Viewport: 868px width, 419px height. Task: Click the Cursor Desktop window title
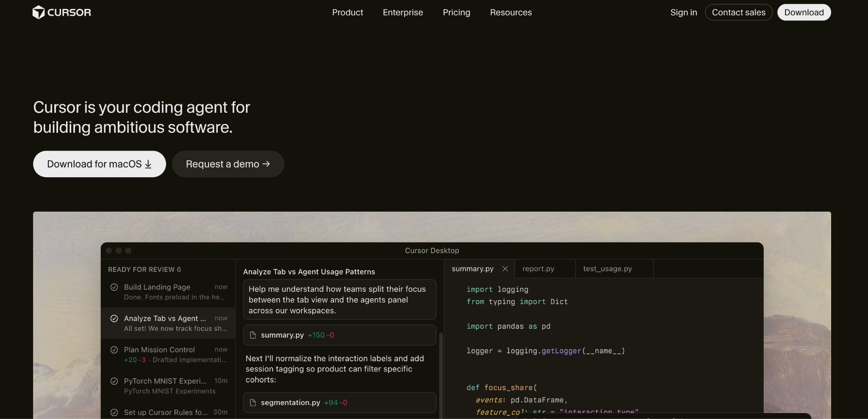(x=432, y=251)
